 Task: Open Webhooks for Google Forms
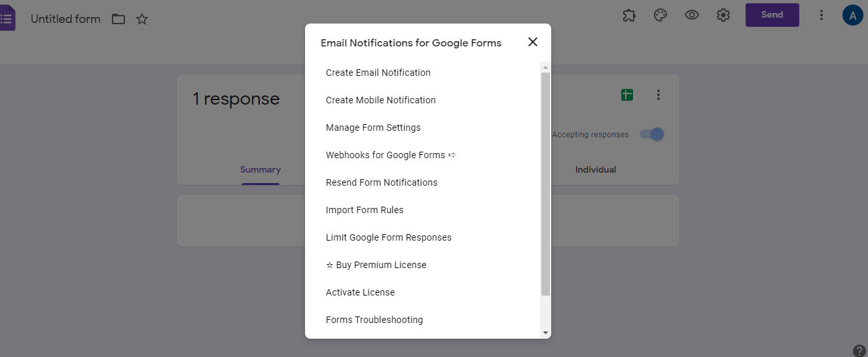(x=391, y=155)
